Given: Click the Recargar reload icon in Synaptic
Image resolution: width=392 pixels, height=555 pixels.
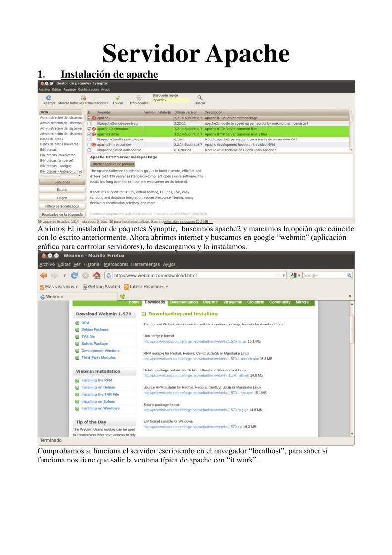Looking at the screenshot, I should [49, 97].
